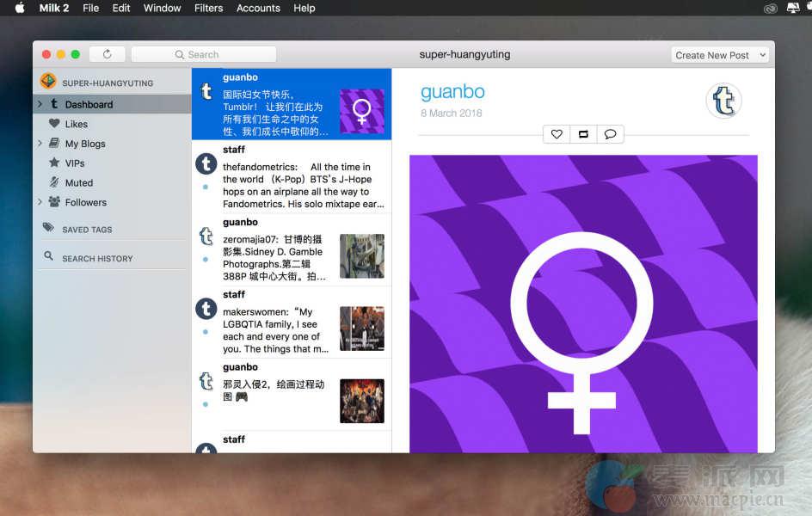Click the reblog icon above post
Screen dimensions: 812x516
[583, 134]
